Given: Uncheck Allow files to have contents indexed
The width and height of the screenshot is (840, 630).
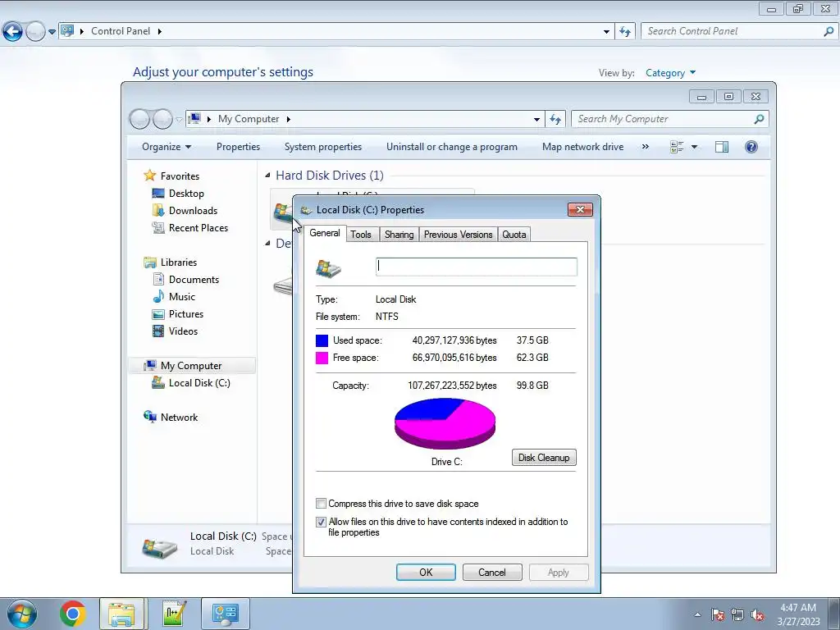Looking at the screenshot, I should pos(321,522).
